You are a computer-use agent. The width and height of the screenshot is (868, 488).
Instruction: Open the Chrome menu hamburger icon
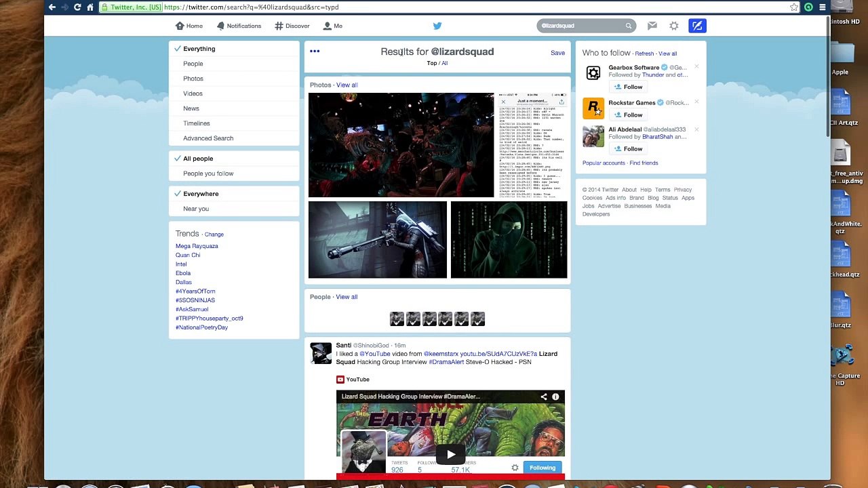coord(822,7)
